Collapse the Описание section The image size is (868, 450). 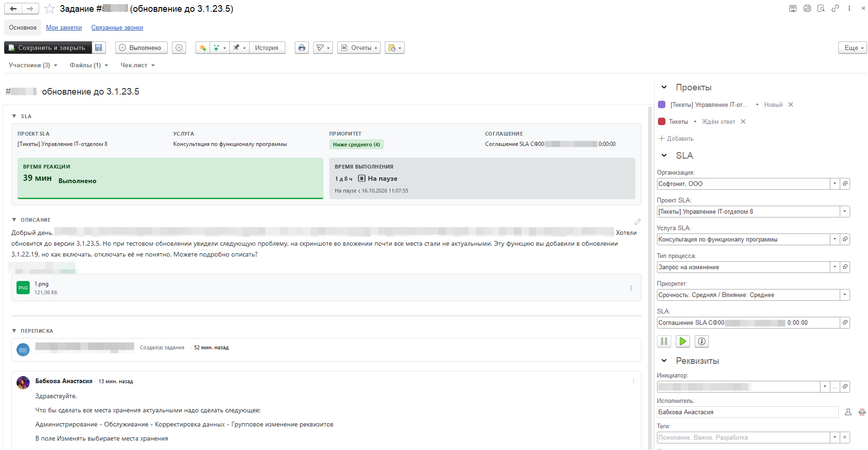click(x=14, y=220)
